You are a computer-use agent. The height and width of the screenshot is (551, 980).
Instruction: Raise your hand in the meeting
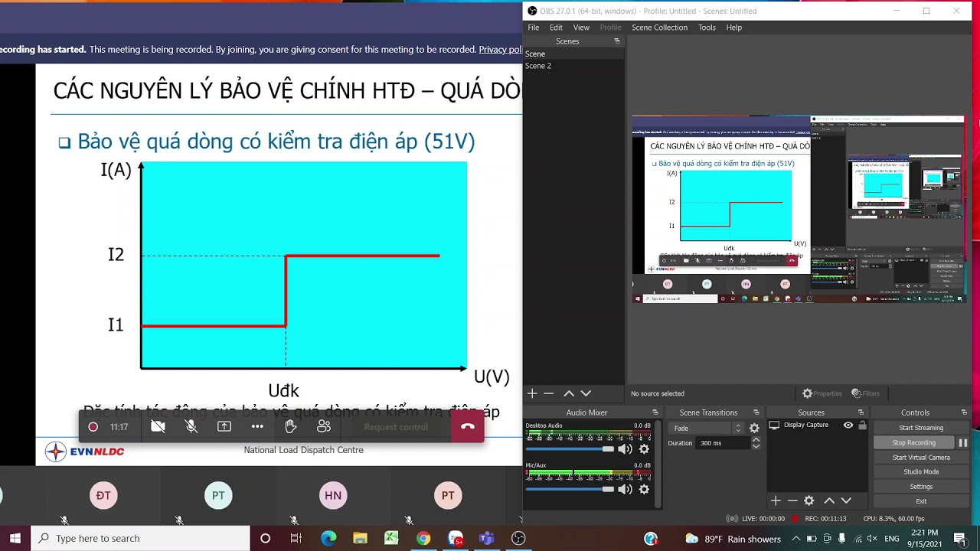(291, 426)
